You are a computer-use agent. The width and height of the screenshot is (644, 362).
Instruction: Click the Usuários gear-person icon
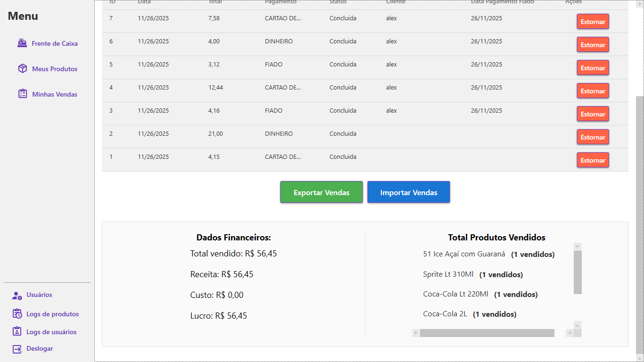(x=17, y=296)
